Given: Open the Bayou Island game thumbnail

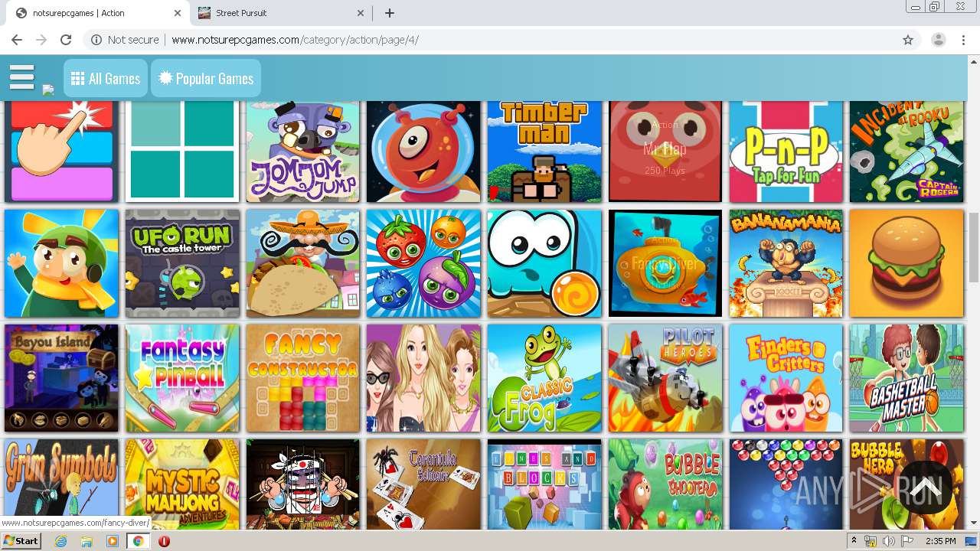Looking at the screenshot, I should 61,378.
